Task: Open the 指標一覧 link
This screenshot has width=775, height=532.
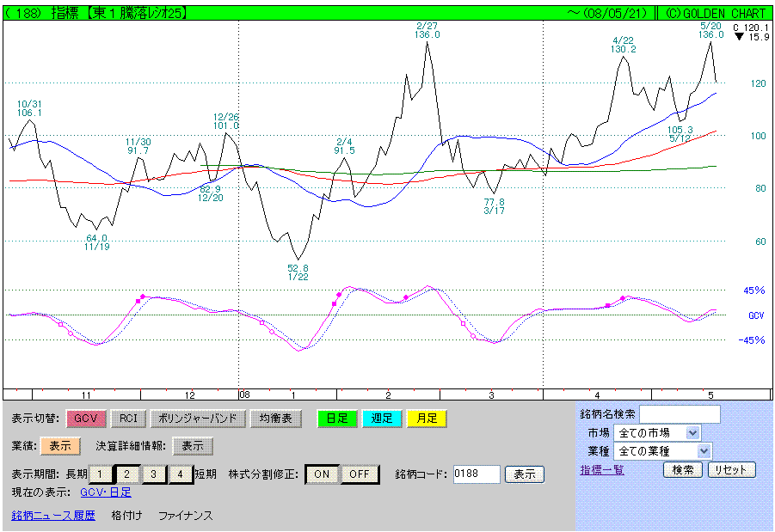Action: click(602, 470)
